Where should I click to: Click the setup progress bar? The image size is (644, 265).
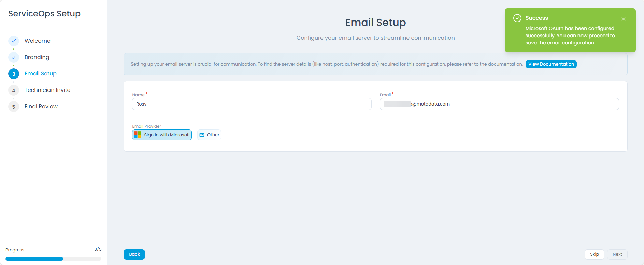pos(53,259)
